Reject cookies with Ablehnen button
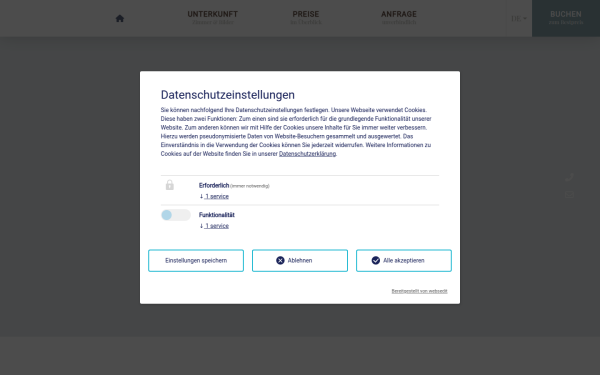 click(300, 261)
